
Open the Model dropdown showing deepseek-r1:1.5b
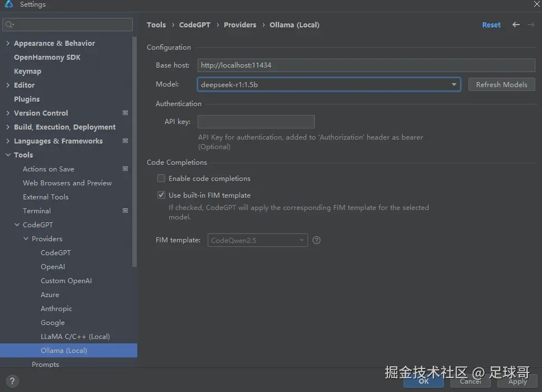tap(329, 84)
